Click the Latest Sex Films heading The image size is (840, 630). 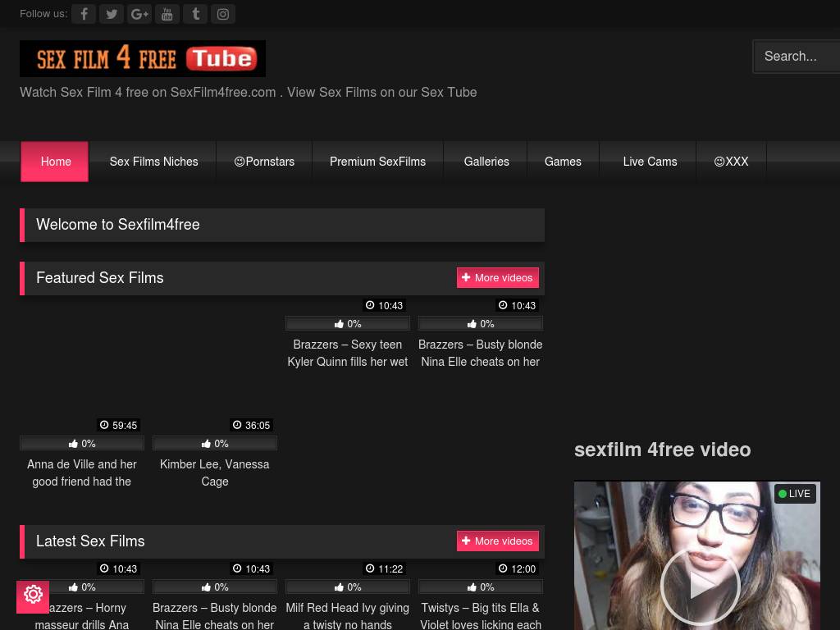pos(90,541)
